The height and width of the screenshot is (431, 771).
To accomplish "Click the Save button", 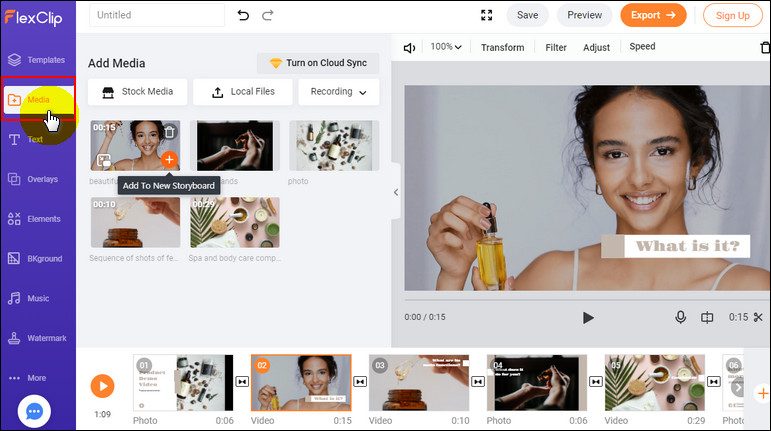I will (528, 15).
